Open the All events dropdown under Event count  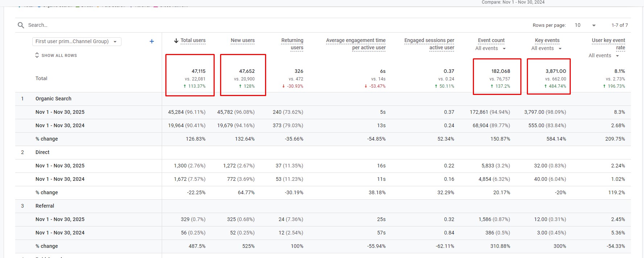[x=490, y=48]
